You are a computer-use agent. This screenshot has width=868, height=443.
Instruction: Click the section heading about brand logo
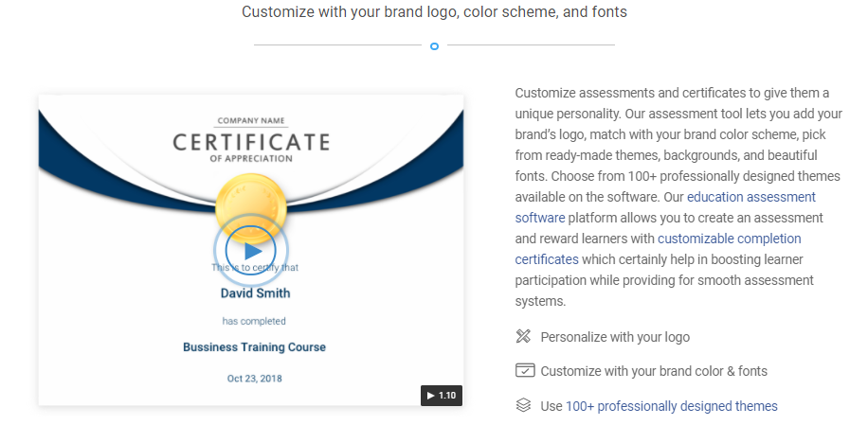(434, 12)
